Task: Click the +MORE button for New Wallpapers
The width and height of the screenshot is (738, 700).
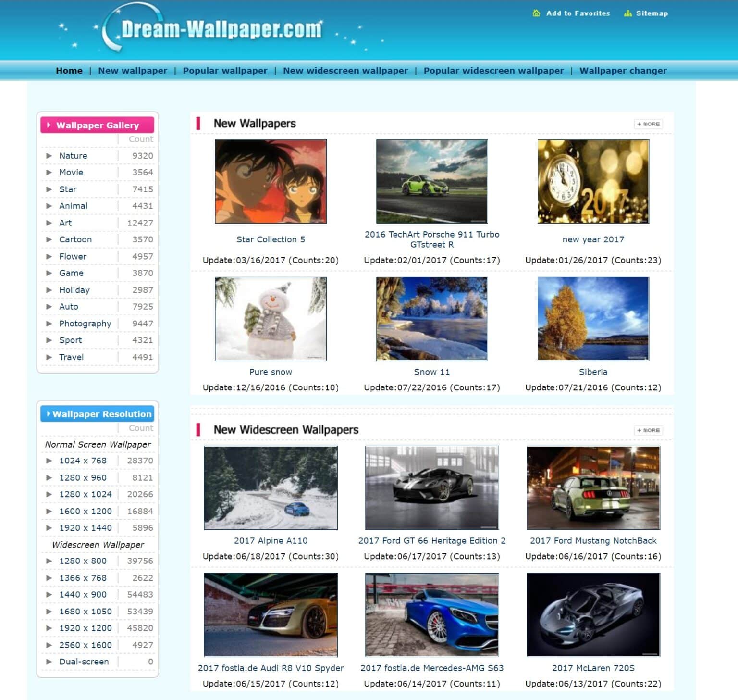Action: [649, 124]
